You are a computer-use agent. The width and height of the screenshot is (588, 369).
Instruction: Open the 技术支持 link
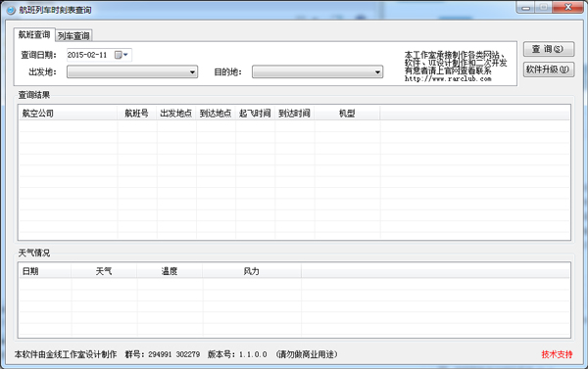coord(557,354)
